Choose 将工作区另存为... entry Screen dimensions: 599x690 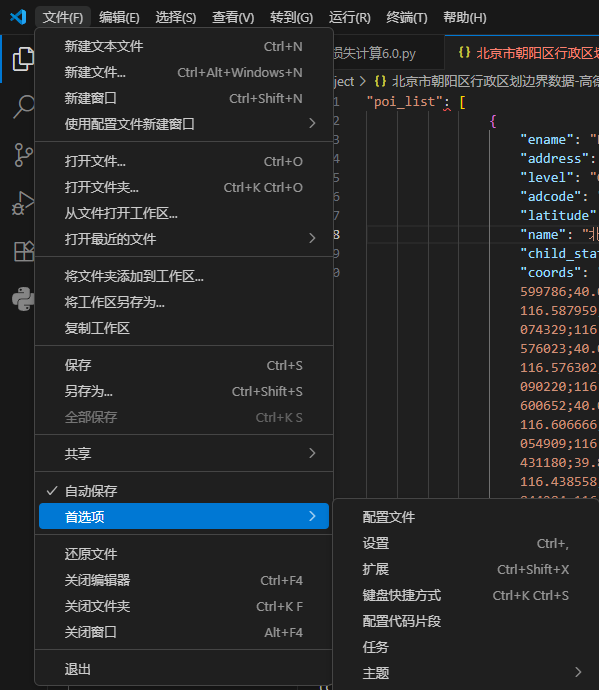click(x=184, y=302)
